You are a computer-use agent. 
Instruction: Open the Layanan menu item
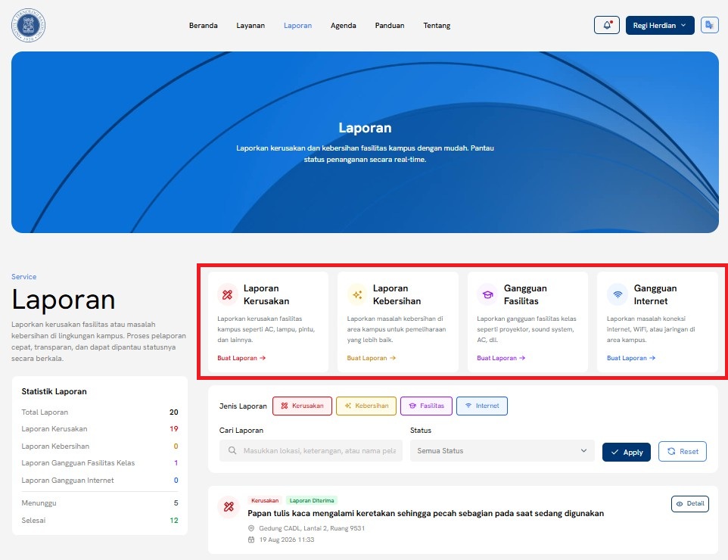pyautogui.click(x=250, y=26)
